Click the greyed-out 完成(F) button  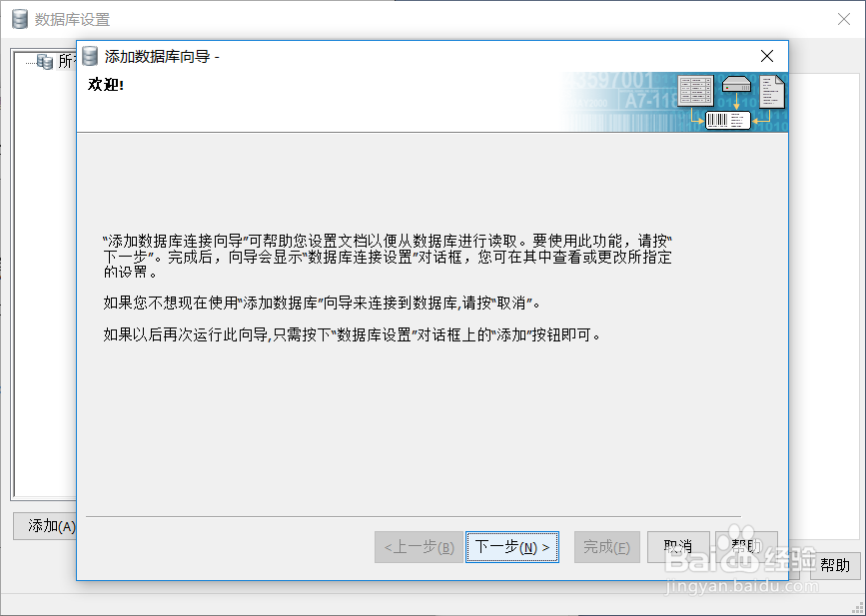[607, 547]
